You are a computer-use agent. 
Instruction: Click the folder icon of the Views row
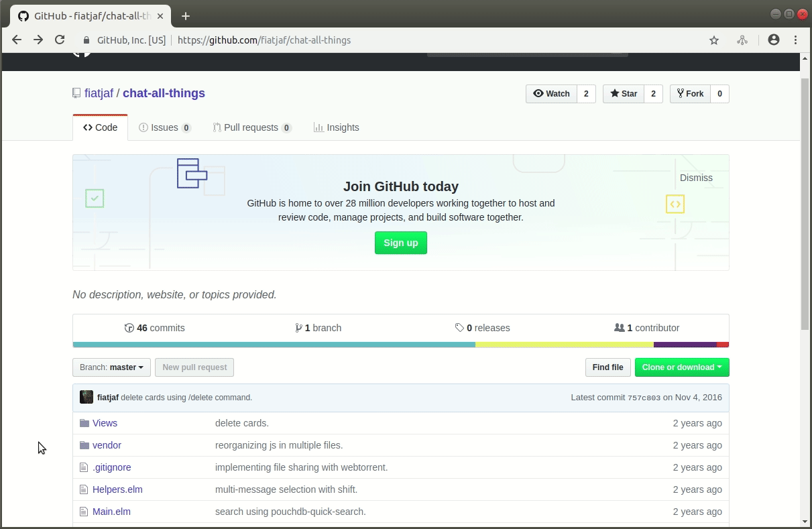pyautogui.click(x=84, y=423)
